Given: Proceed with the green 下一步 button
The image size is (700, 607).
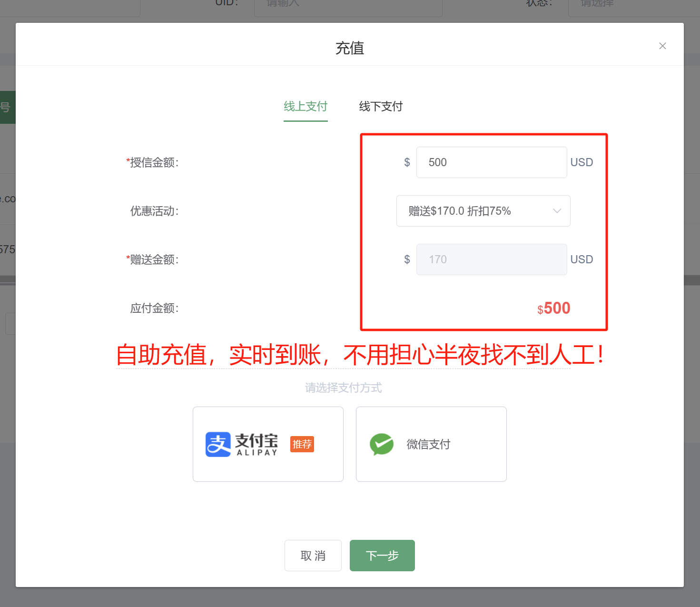Looking at the screenshot, I should pos(382,555).
